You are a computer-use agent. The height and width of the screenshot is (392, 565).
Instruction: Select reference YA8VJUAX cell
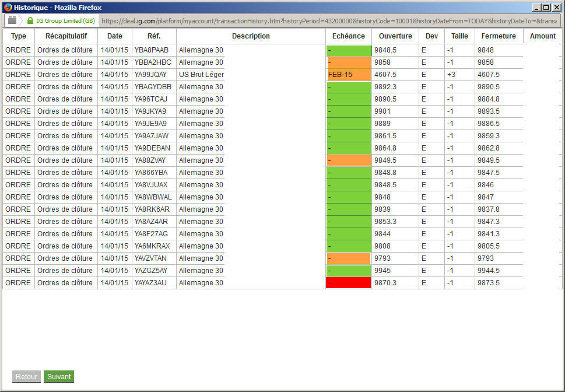click(x=154, y=185)
